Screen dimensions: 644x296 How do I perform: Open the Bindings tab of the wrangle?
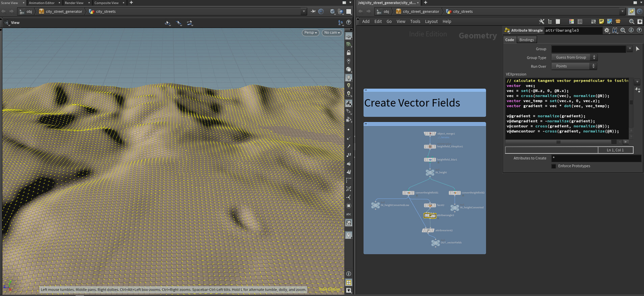[x=526, y=40]
